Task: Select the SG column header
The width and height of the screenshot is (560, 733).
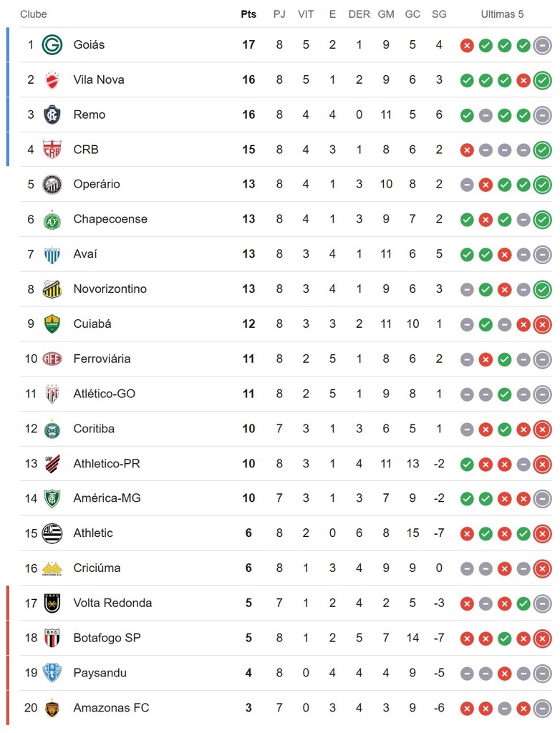Action: pyautogui.click(x=439, y=14)
